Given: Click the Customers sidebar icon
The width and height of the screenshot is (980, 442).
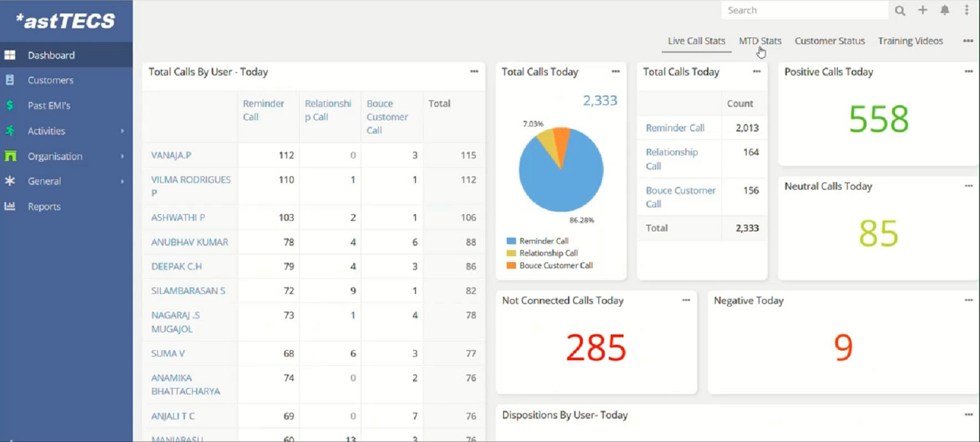Looking at the screenshot, I should click(10, 80).
